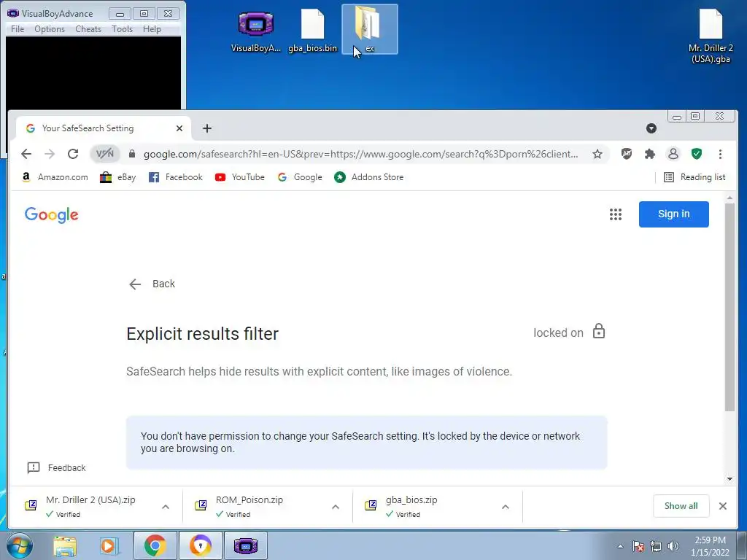Click the scrollbar up arrow in Chrome

pos(729,197)
